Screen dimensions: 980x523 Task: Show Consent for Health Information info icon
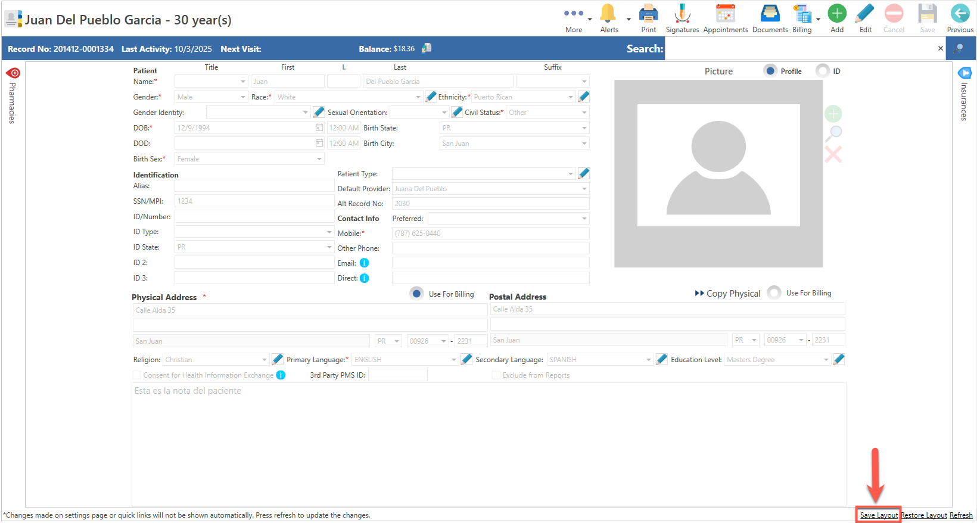coord(281,375)
